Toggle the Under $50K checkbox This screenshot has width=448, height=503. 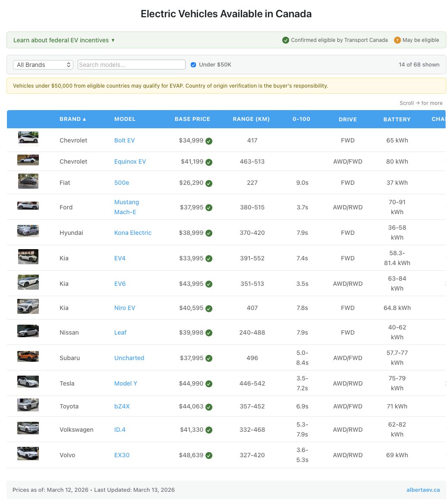(x=193, y=65)
